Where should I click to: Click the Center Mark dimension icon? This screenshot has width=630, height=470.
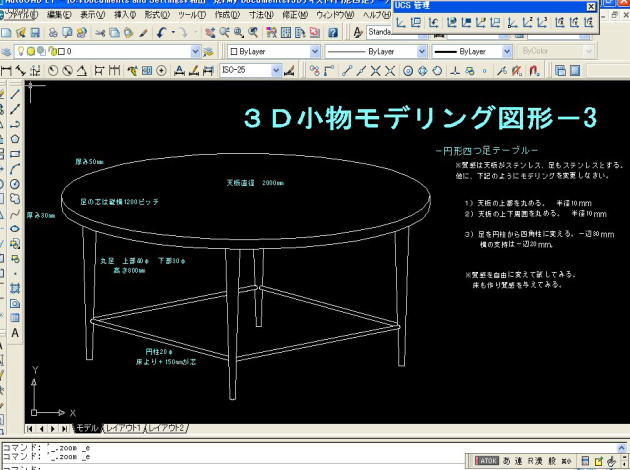(x=162, y=71)
